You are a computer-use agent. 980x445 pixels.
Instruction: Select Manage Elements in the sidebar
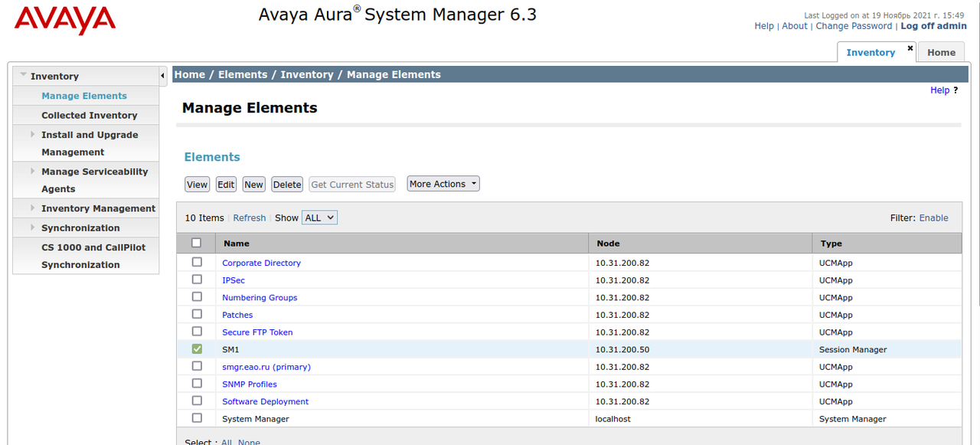point(84,96)
